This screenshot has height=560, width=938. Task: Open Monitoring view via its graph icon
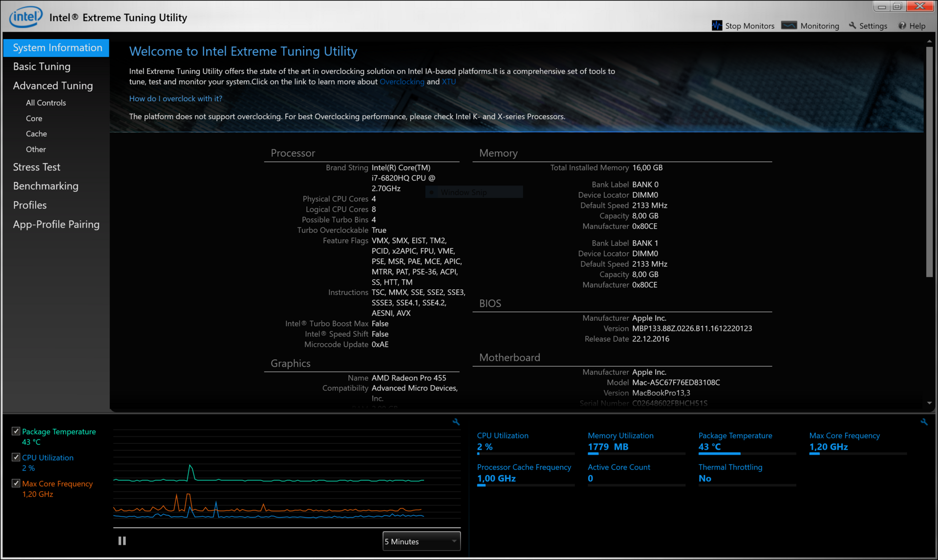coord(789,25)
